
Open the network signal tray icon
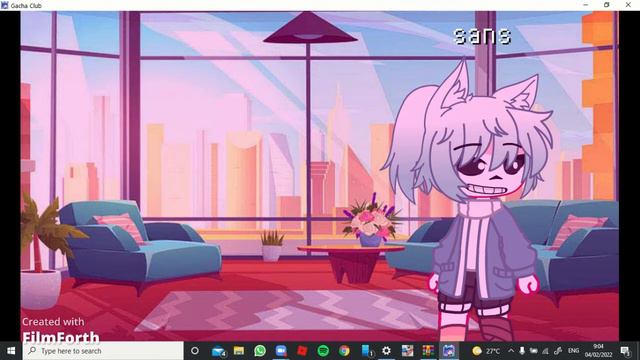tap(545, 351)
